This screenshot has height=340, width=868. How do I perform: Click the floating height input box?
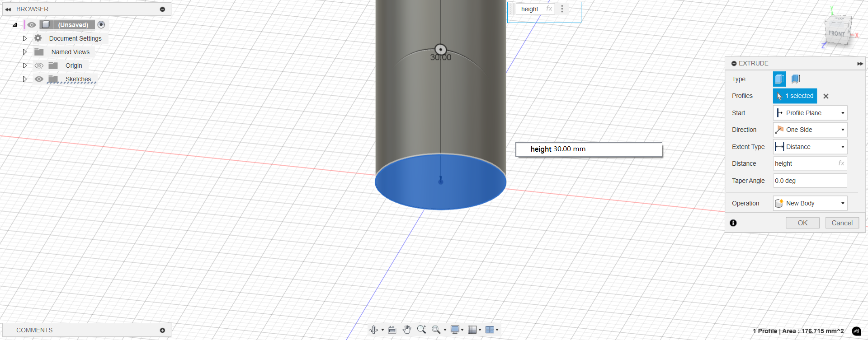click(535, 9)
